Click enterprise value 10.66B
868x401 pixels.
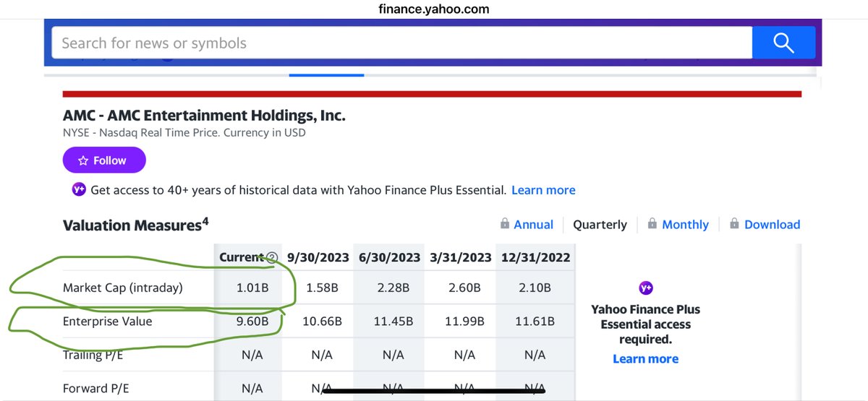point(322,322)
